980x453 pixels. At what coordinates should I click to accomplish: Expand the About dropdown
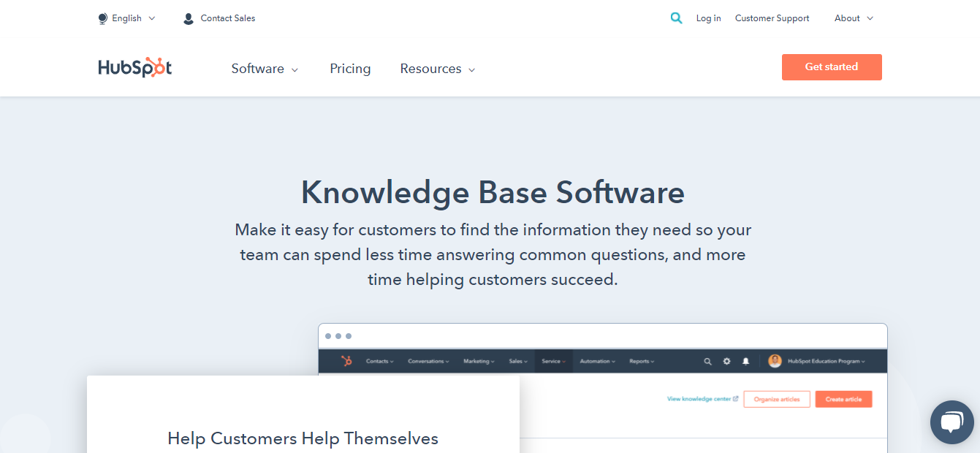coord(854,18)
